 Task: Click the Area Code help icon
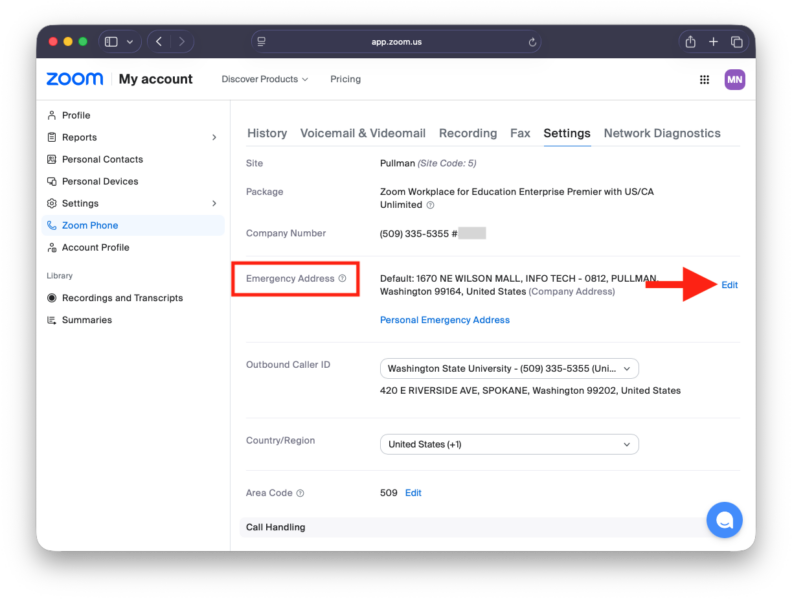300,493
